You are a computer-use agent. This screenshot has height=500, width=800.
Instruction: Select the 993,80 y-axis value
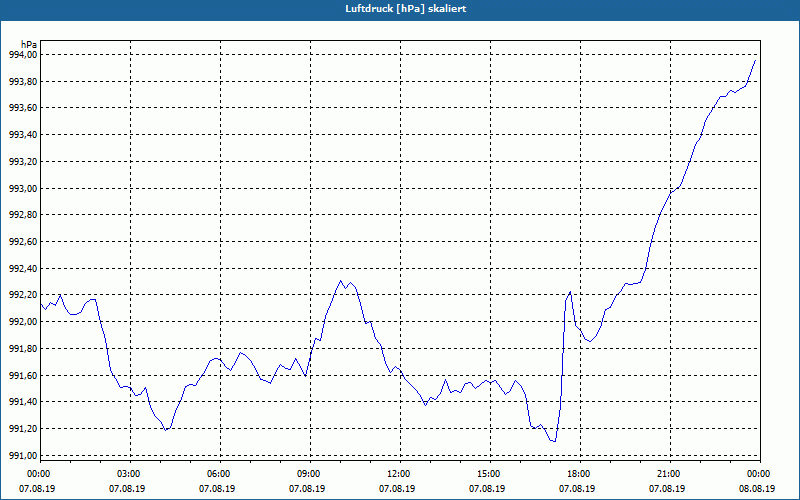coord(23,82)
